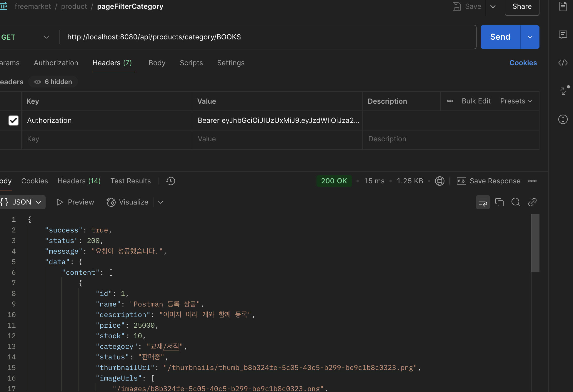
Task: Toggle word wrap in response viewer
Action: click(483, 202)
